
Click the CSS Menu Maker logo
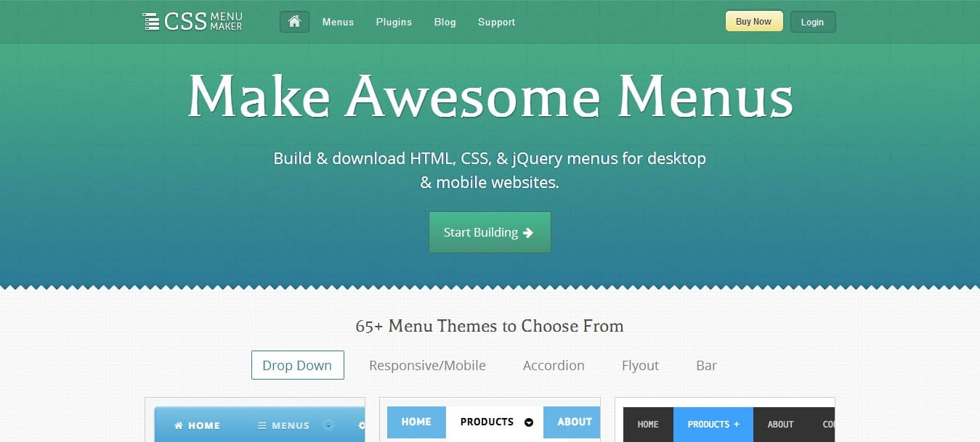click(193, 22)
